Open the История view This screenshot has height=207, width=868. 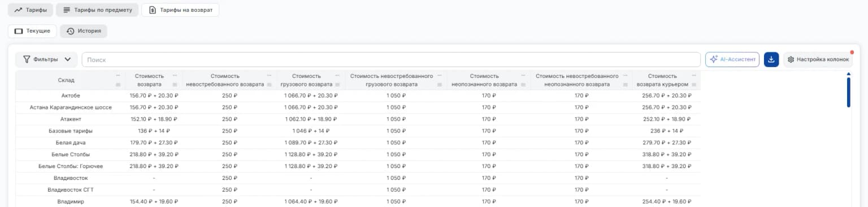[84, 31]
